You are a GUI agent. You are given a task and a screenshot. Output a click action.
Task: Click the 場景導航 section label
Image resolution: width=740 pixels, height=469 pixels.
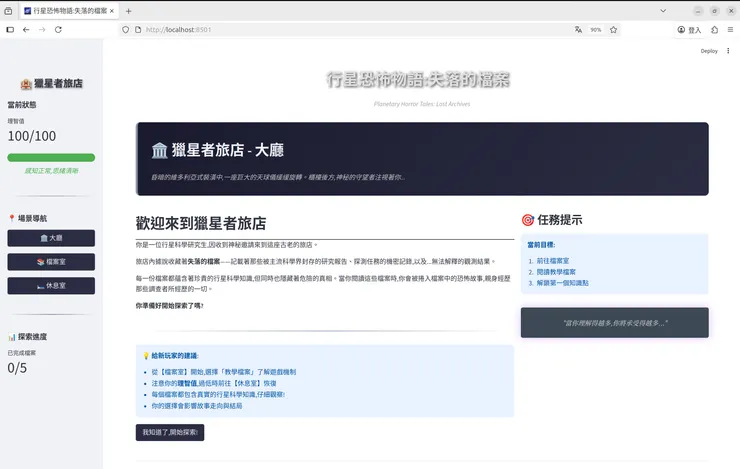pos(28,218)
